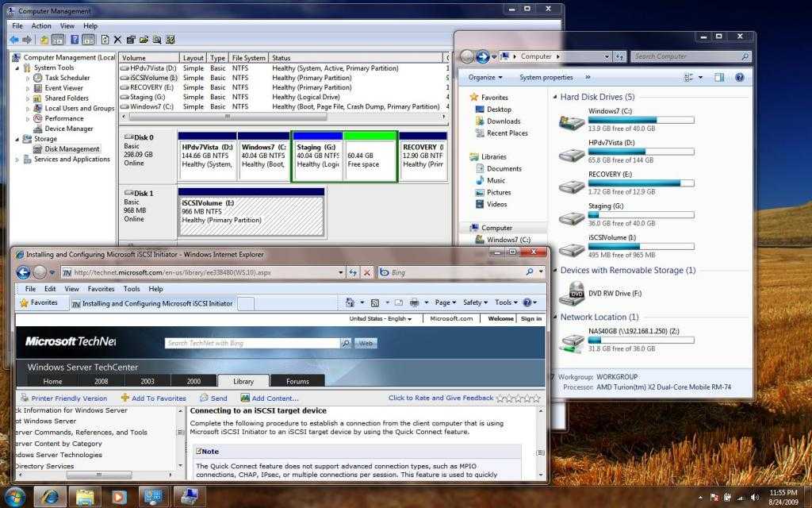The width and height of the screenshot is (812, 508).
Task: Click the TechNet search magnifier button
Action: 345,343
